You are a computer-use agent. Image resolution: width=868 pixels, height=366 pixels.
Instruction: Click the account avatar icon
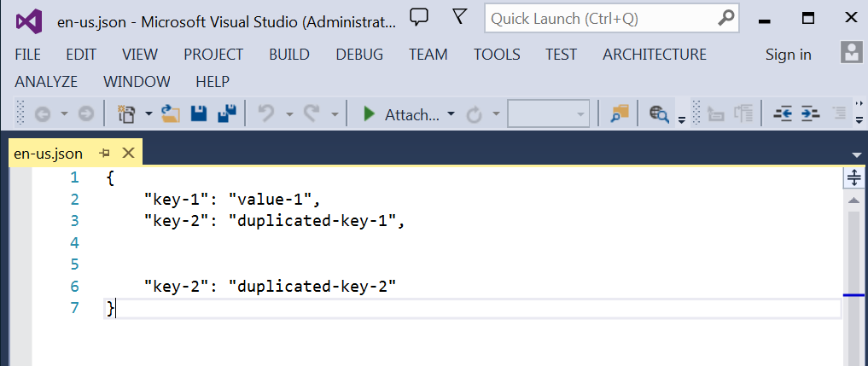coord(852,53)
